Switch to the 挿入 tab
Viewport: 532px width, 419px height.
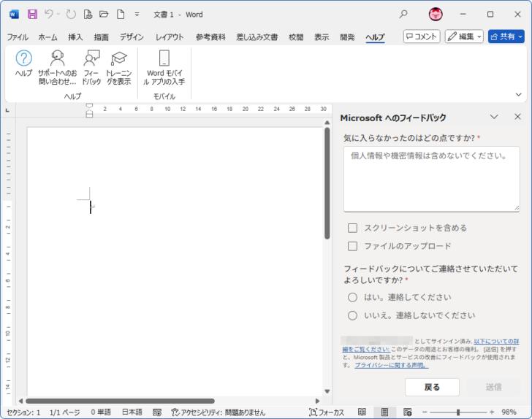[75, 37]
